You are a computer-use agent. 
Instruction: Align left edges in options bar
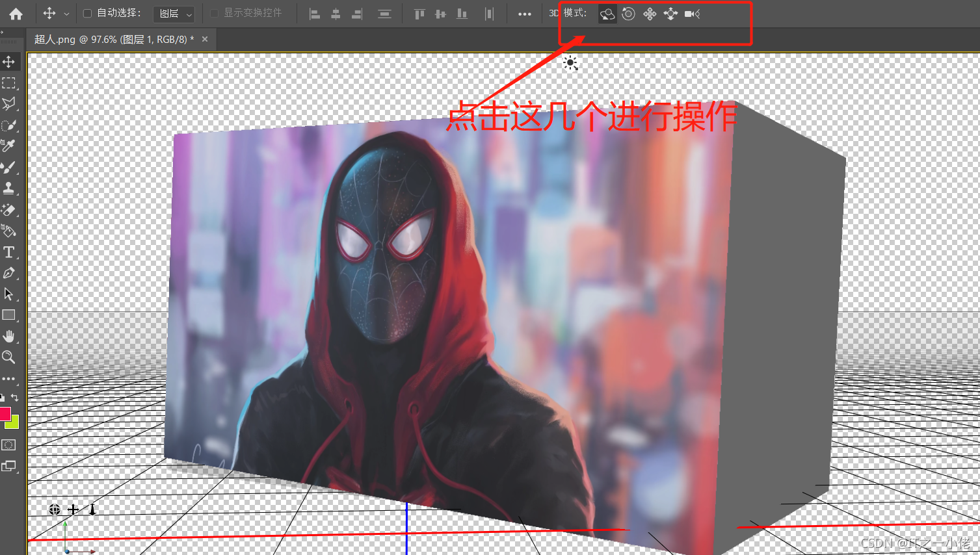315,14
